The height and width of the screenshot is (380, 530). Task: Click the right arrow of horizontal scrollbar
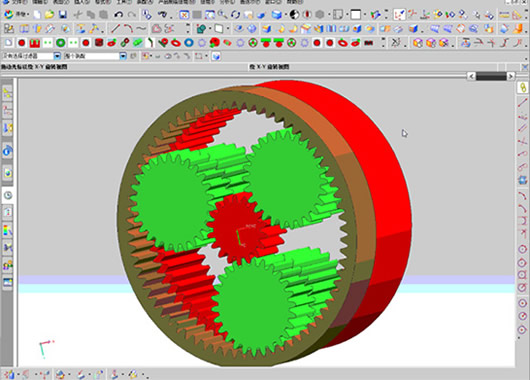[511, 76]
